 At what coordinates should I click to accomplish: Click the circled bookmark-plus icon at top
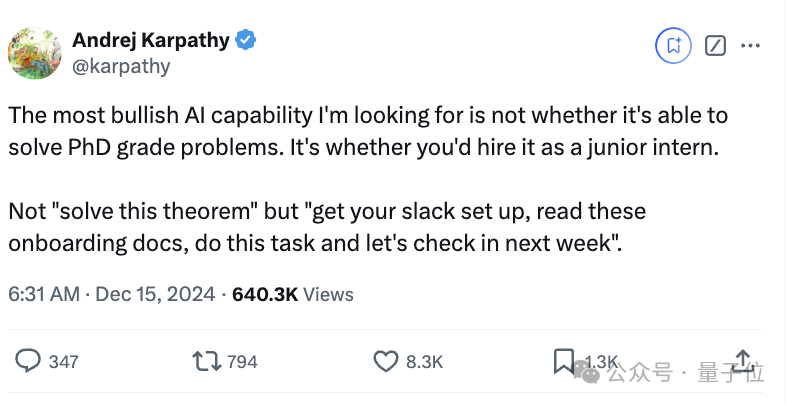tap(674, 46)
